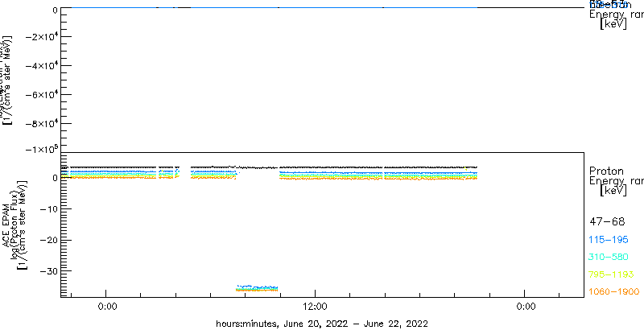Click the 12:00 time axis label

pyautogui.click(x=316, y=306)
